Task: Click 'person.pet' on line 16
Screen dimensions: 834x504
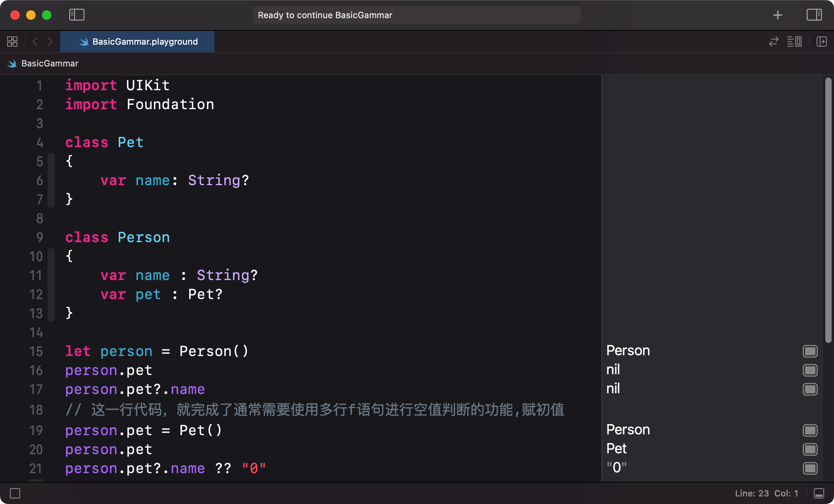Action: [x=109, y=371]
